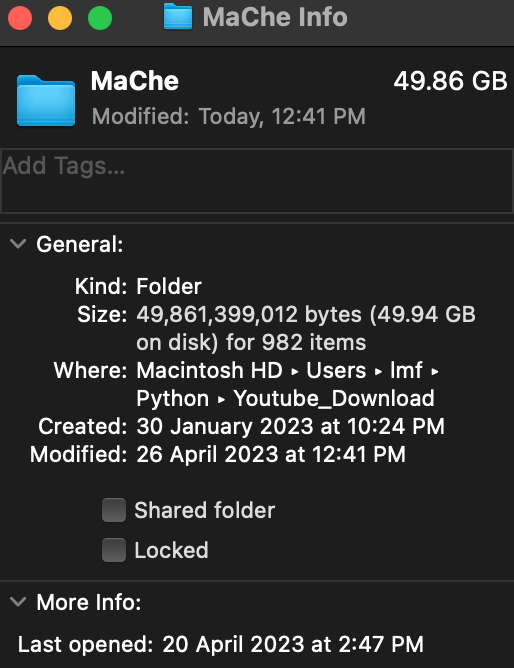
Task: Click the small folder icon in title bar
Action: coord(178,17)
